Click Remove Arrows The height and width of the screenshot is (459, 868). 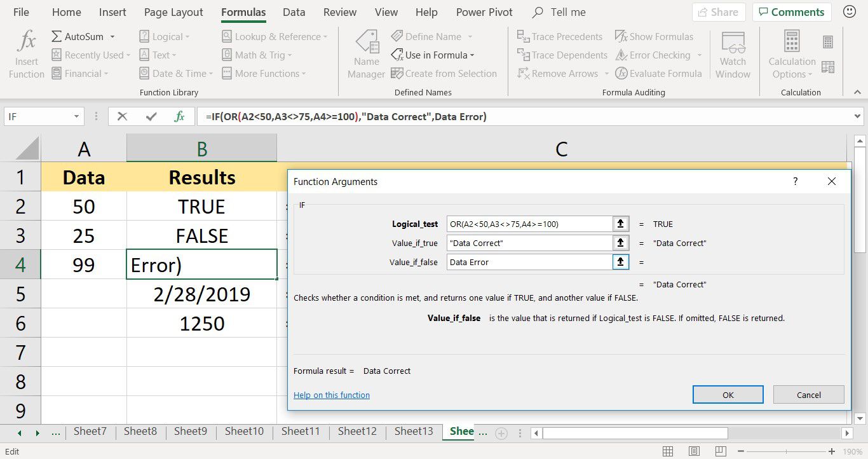558,74
